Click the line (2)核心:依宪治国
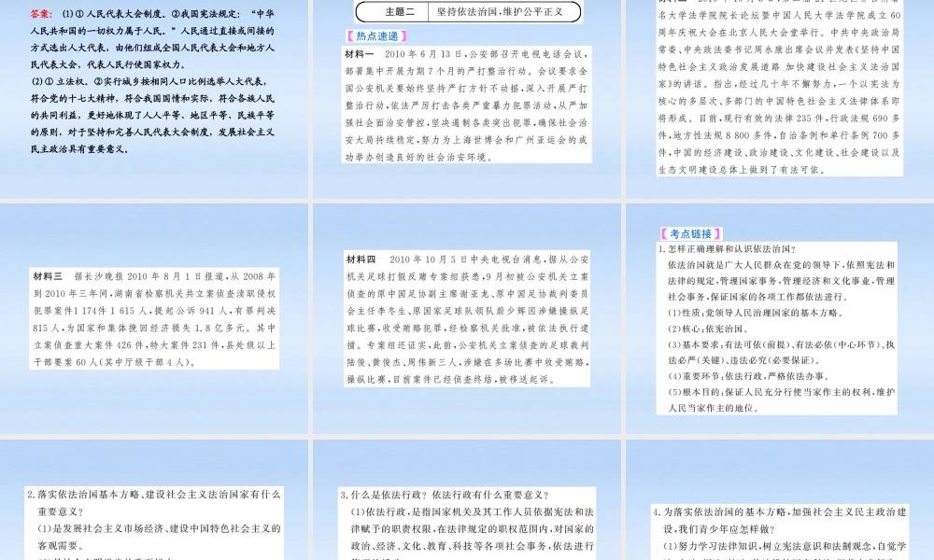Screen dimensions: 934x560 pos(708,329)
